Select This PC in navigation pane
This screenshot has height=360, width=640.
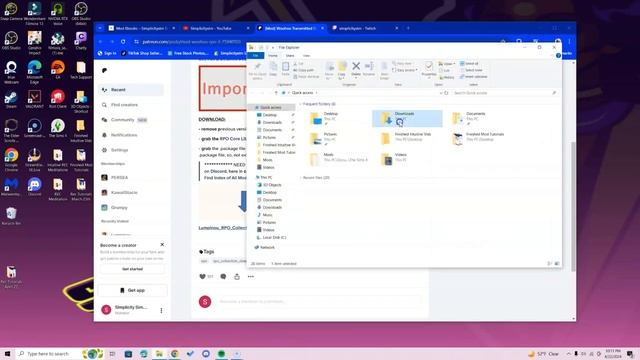click(x=264, y=178)
